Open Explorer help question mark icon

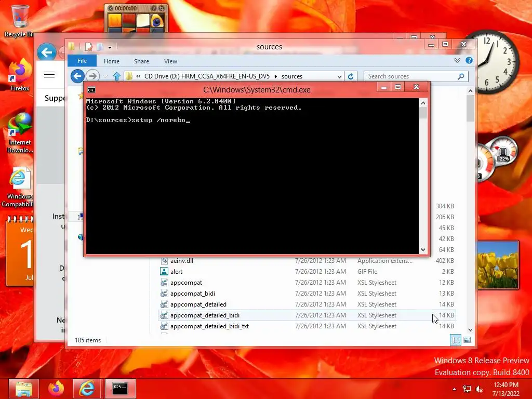(x=469, y=60)
